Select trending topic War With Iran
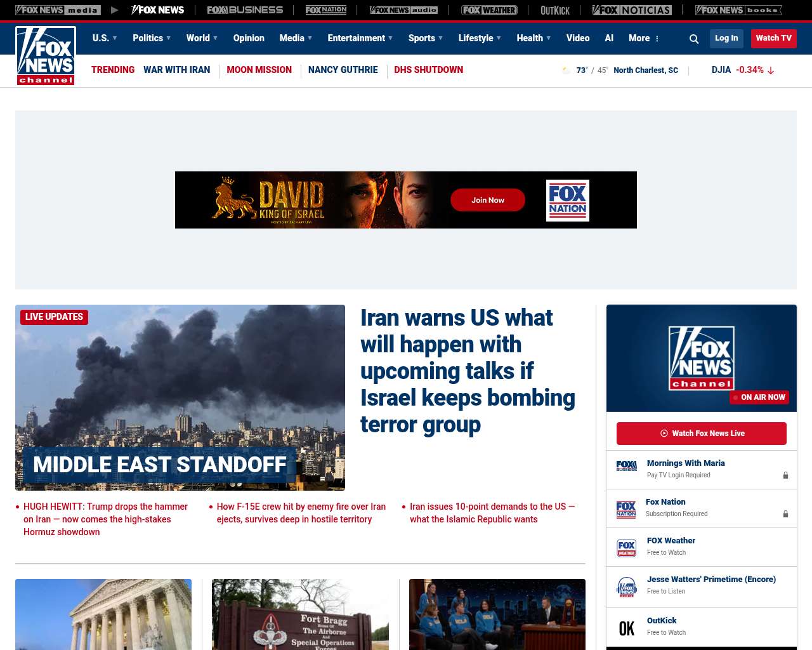Screen dimensions: 812x650 coord(176,70)
